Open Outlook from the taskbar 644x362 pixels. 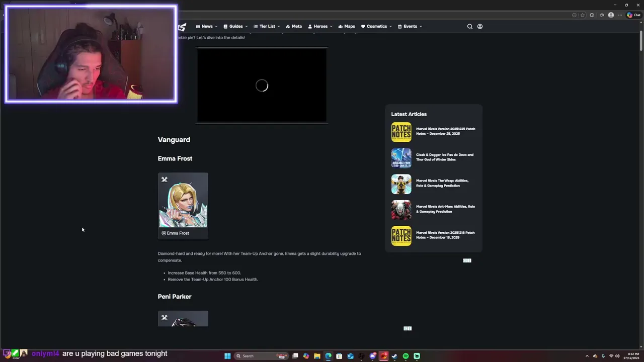350,356
